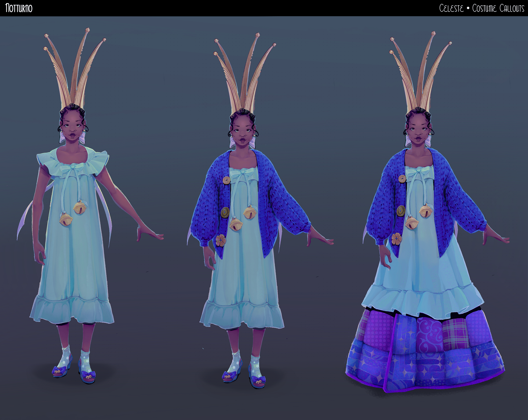Image resolution: width=528 pixels, height=420 pixels.
Task: Click the Celeste Costume Callouts header text
Action: pyautogui.click(x=482, y=8)
